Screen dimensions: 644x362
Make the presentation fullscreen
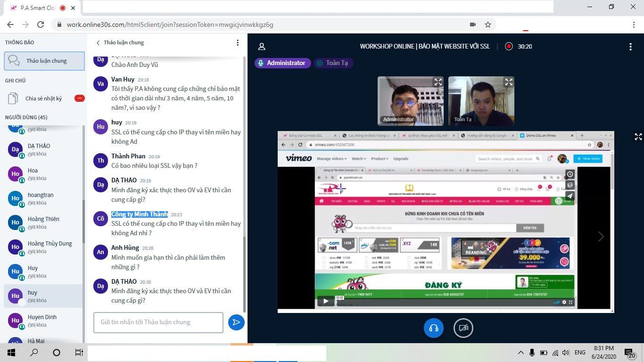pyautogui.click(x=638, y=137)
